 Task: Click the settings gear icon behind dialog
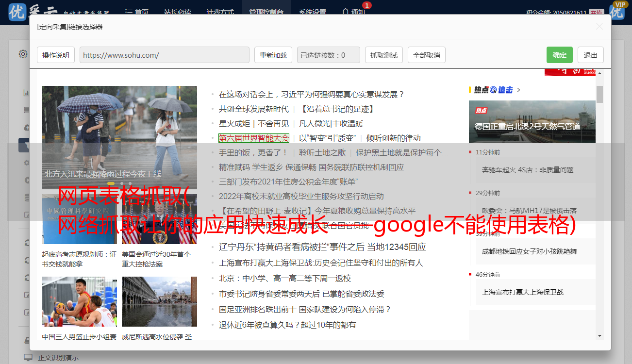(x=23, y=54)
